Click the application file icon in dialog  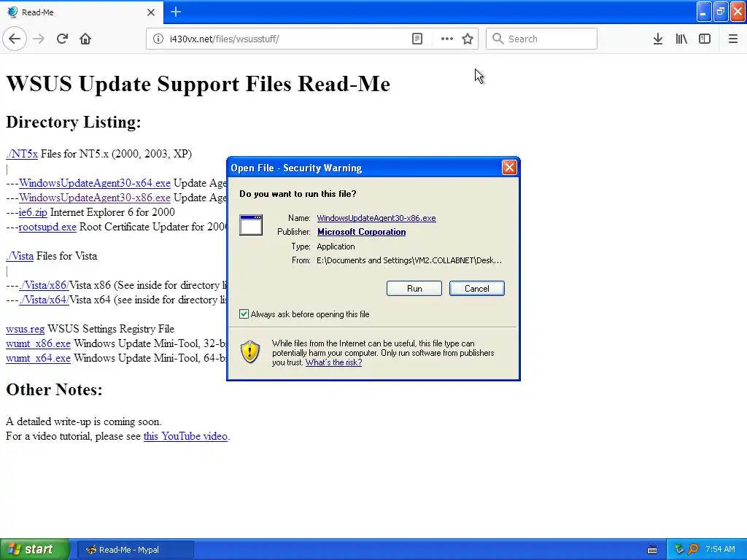[x=251, y=225]
